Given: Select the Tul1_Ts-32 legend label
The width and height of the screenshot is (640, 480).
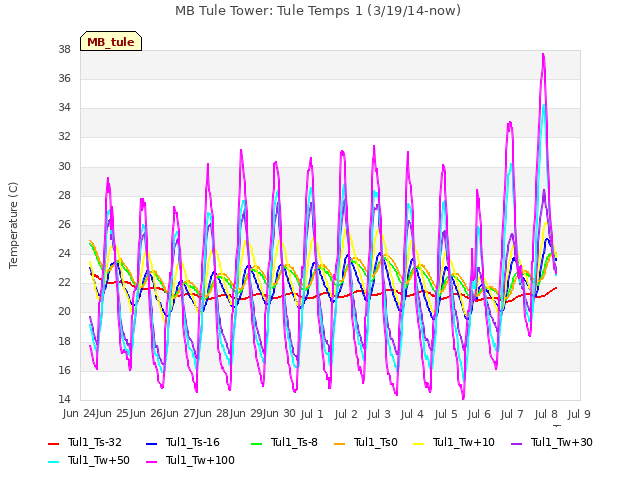Looking at the screenshot, I should (95, 442).
